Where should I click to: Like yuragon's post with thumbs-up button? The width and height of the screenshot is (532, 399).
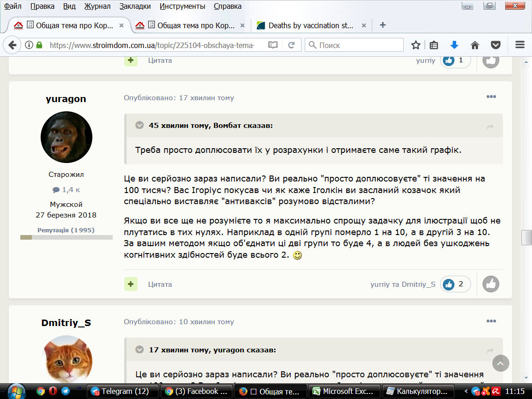click(491, 284)
